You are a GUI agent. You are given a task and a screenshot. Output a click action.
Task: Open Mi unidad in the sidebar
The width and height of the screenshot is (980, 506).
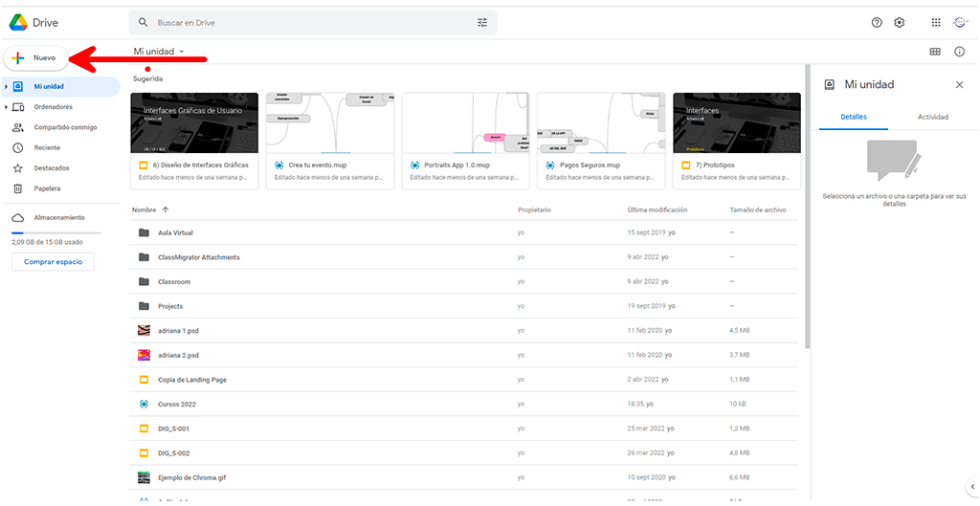pyautogui.click(x=60, y=86)
